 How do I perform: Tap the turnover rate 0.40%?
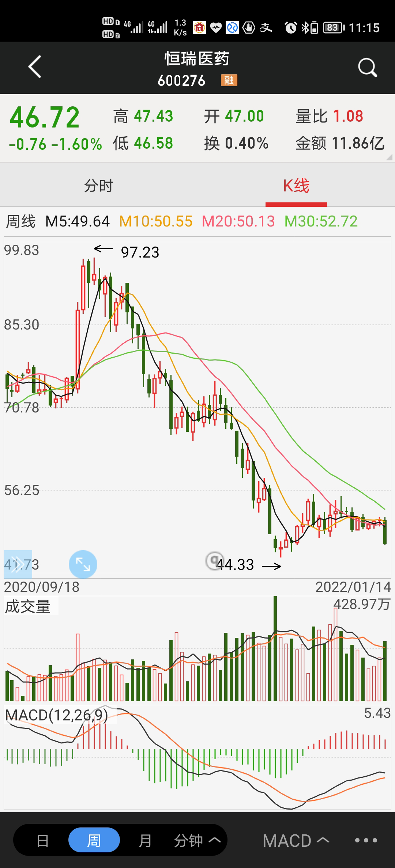(247, 143)
